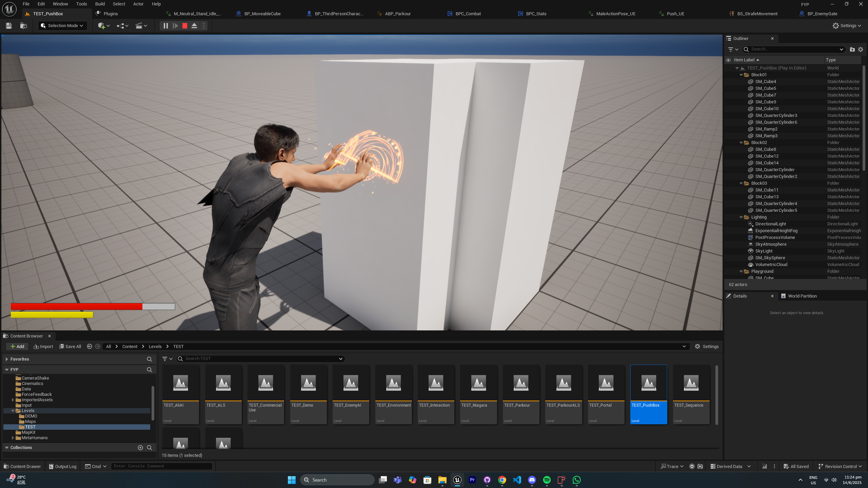The image size is (868, 488).
Task: Pause the running simulation
Action: [165, 26]
